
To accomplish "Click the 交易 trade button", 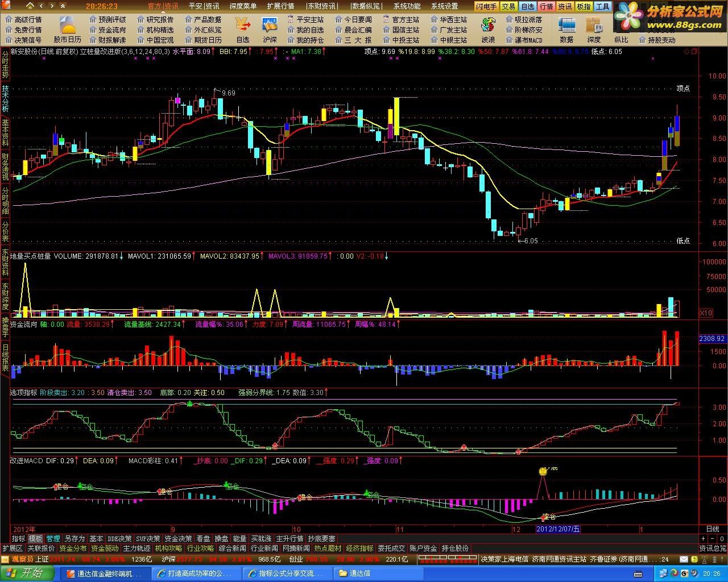I will coord(509,6).
